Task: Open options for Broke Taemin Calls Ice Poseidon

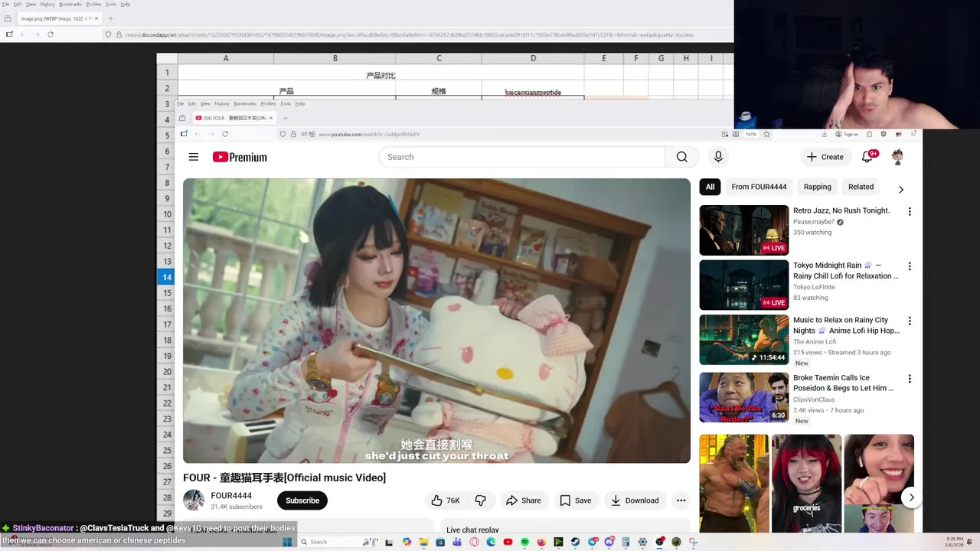Action: [x=910, y=379]
